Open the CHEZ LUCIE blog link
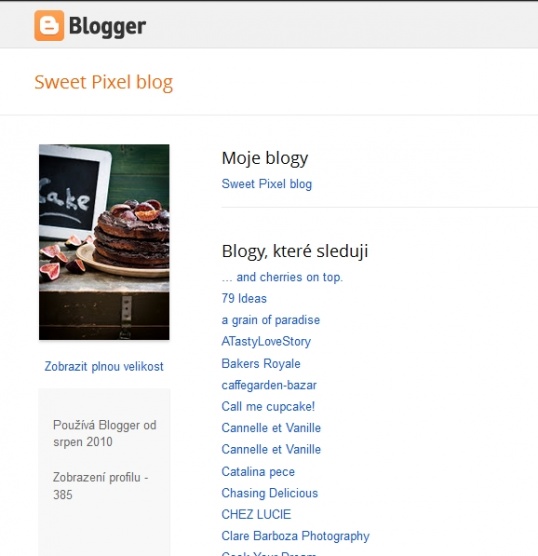Viewport: 538px width, 556px height. pos(256,515)
